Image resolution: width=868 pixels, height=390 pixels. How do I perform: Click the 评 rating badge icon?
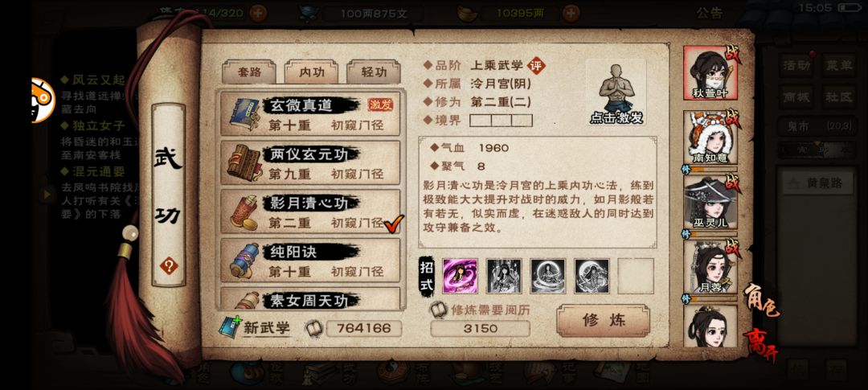(535, 66)
